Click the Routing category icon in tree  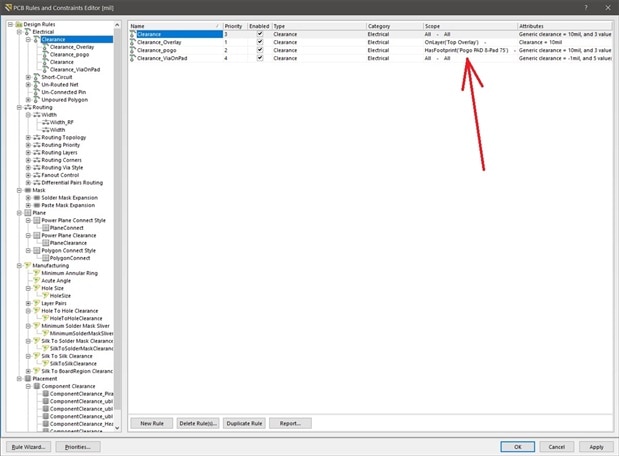[x=28, y=107]
